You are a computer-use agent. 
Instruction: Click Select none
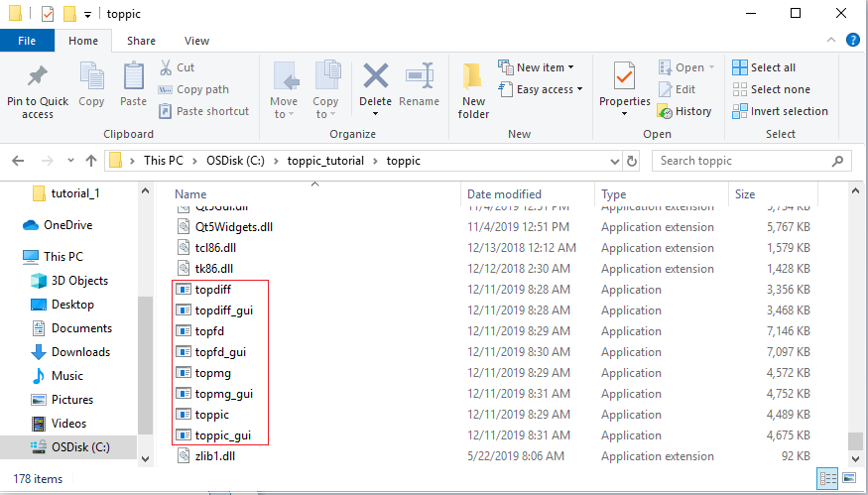click(x=771, y=89)
